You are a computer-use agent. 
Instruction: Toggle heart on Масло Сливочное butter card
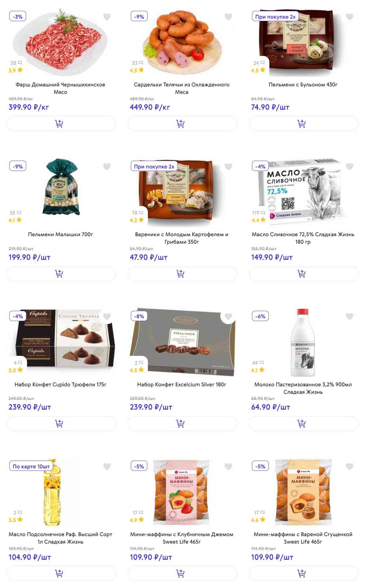[350, 167]
